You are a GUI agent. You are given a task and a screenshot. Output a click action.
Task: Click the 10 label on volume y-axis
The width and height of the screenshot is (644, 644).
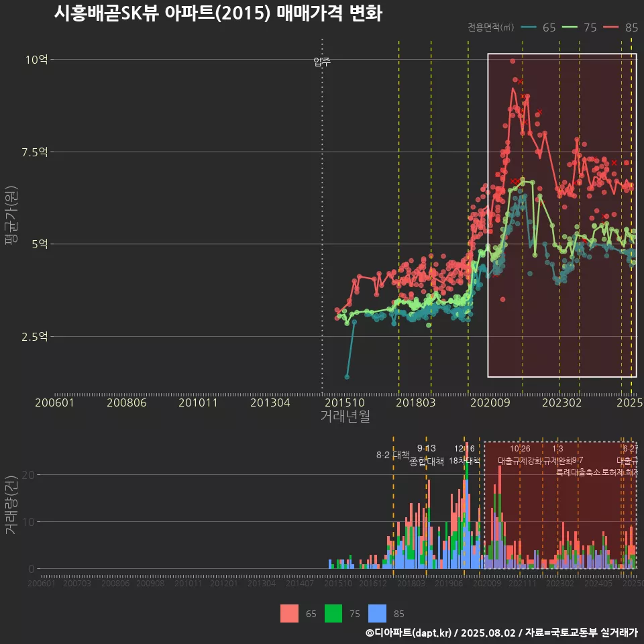[x=28, y=522]
